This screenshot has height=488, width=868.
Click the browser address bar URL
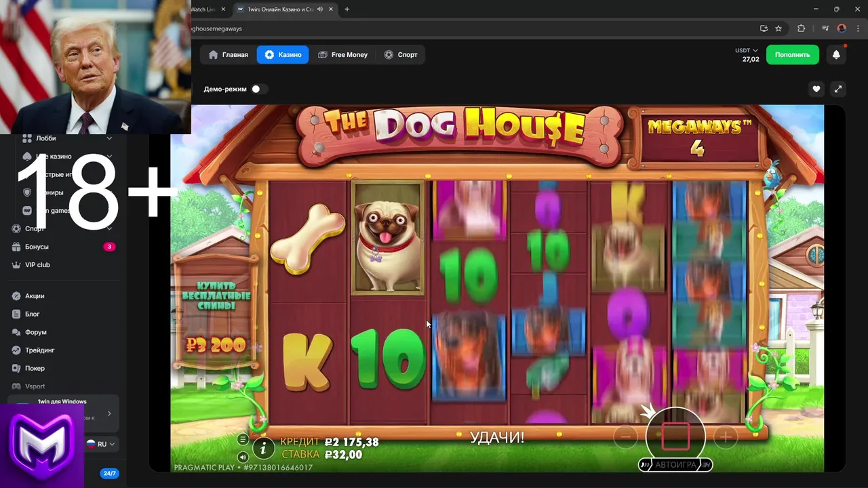tap(216, 28)
